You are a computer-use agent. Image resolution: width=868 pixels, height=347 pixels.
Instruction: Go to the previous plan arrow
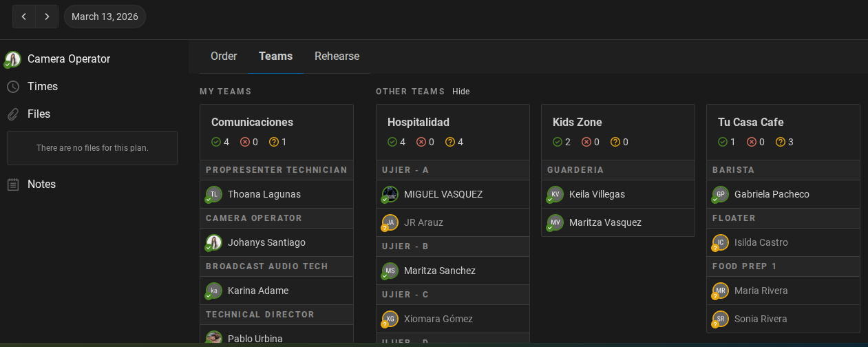(24, 17)
